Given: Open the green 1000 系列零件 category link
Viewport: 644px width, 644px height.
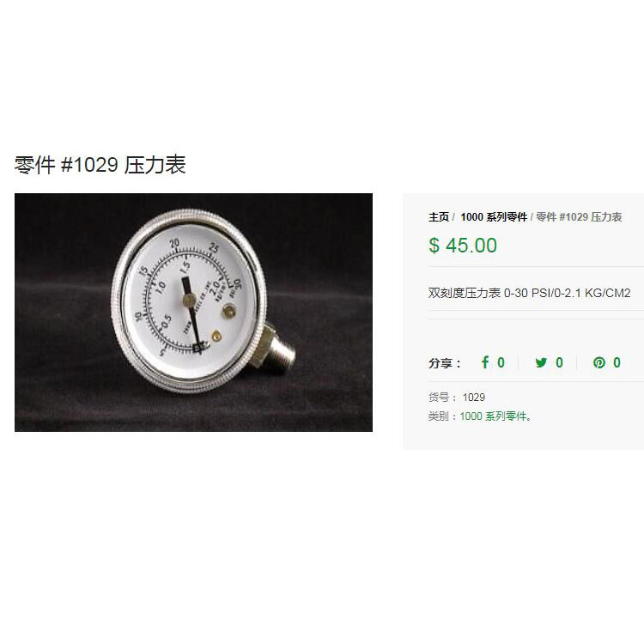Looking at the screenshot, I should pos(493,416).
